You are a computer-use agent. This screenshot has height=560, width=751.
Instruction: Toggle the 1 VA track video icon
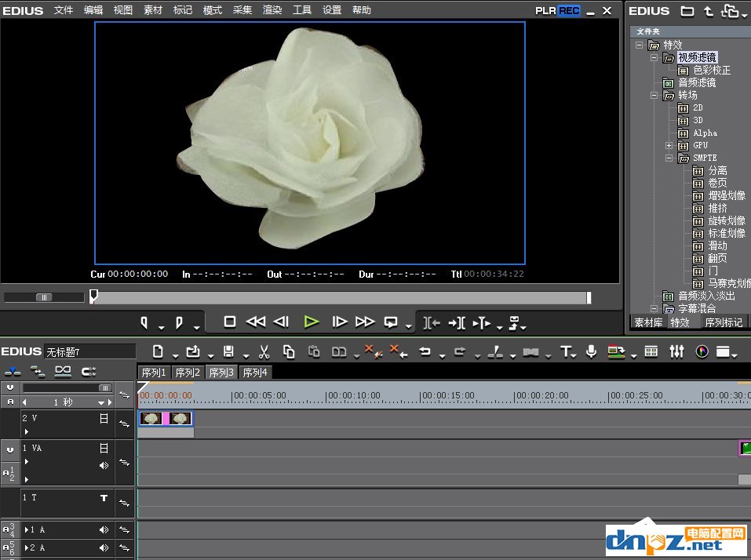point(104,448)
